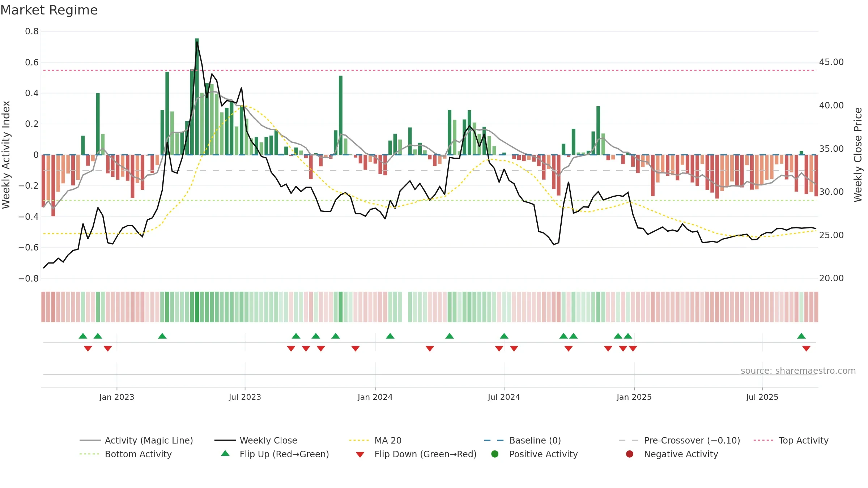Click the tallest green activity bar at the price peak
868x488 pixels.
(197, 97)
